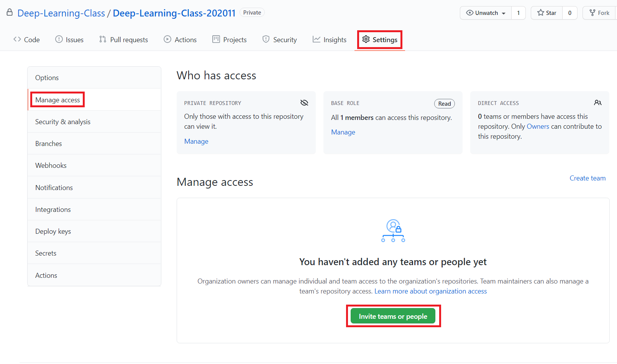Click the Code tab brackets icon
Viewport: 617px width, 364px height.
(17, 39)
